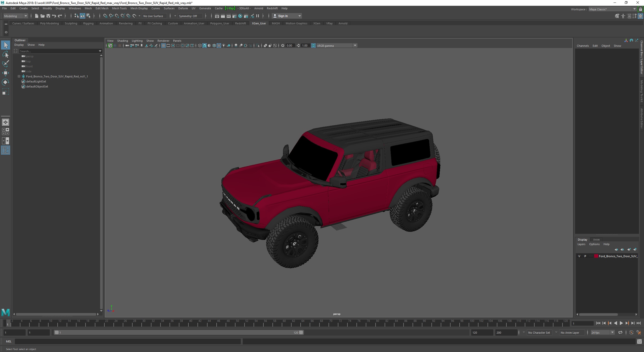This screenshot has height=352, width=644.
Task: Open Render Settings clapper-gear icon
Action: click(234, 16)
